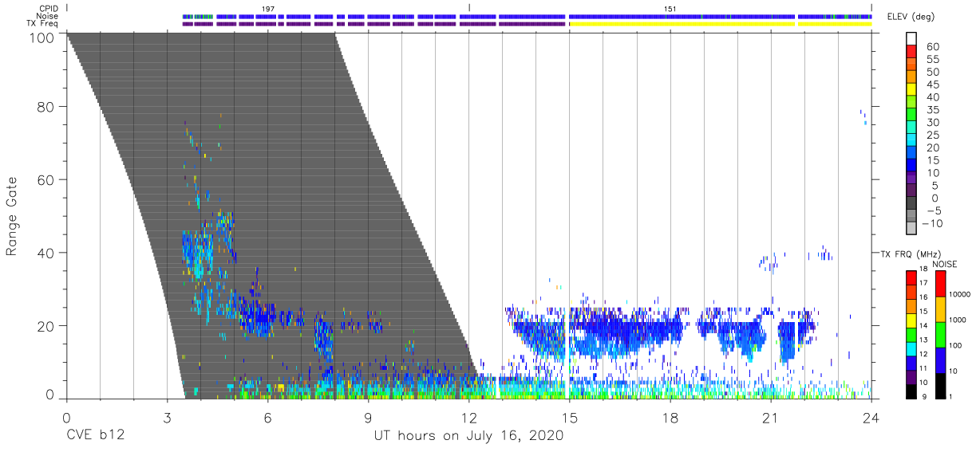980x452 pixels.
Task: Click the 35 label on the ELEV scale
Action: pos(932,110)
